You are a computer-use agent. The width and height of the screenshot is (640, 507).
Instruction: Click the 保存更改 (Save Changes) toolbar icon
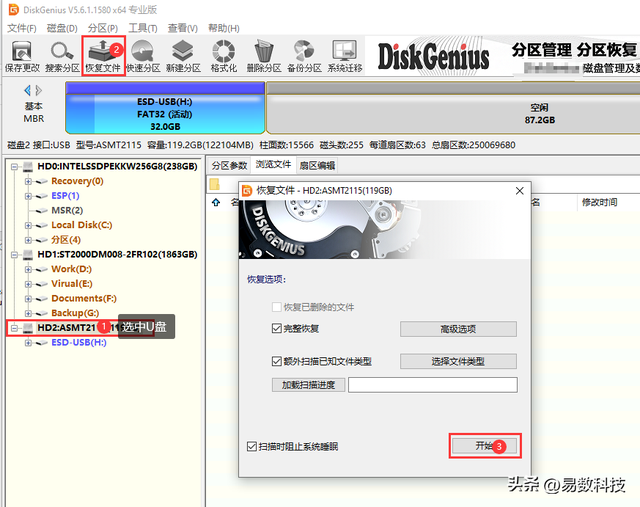pos(22,56)
